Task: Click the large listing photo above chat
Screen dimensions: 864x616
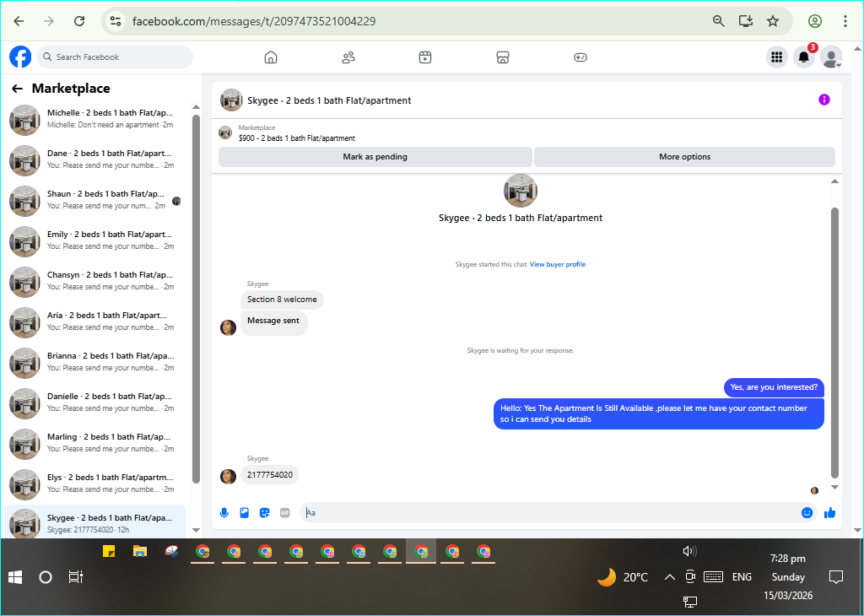Action: [520, 191]
